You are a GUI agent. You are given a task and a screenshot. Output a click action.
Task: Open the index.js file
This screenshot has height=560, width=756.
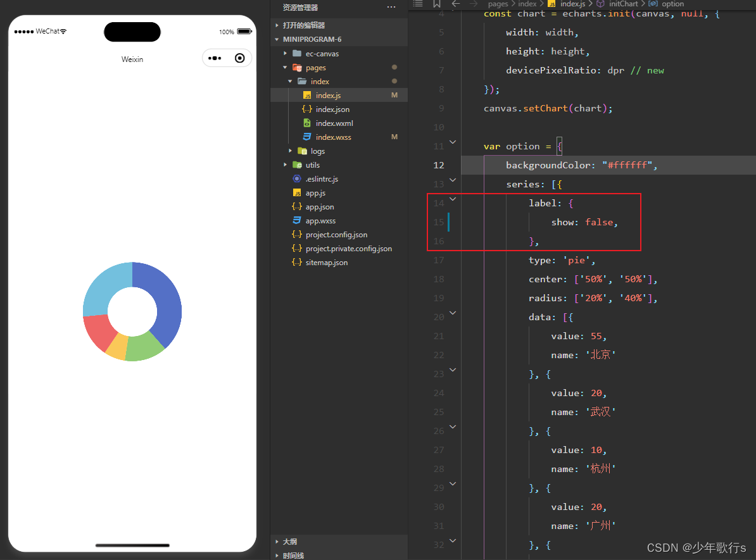[x=339, y=96]
